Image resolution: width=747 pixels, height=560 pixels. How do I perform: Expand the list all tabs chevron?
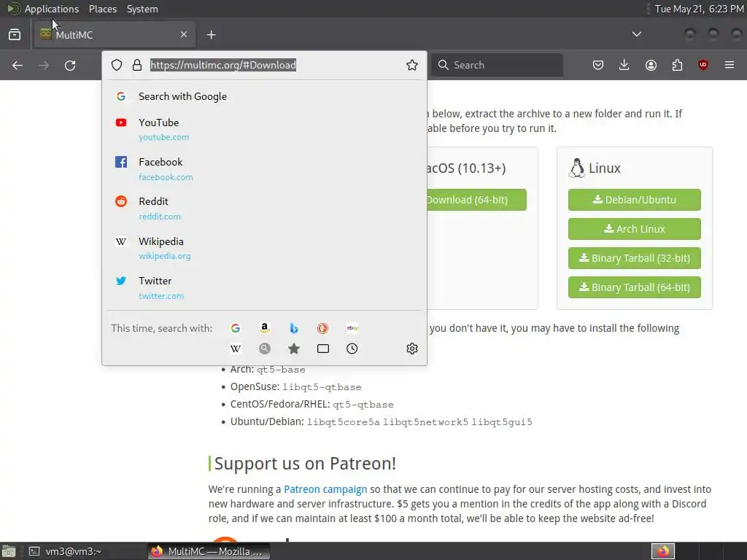point(636,34)
